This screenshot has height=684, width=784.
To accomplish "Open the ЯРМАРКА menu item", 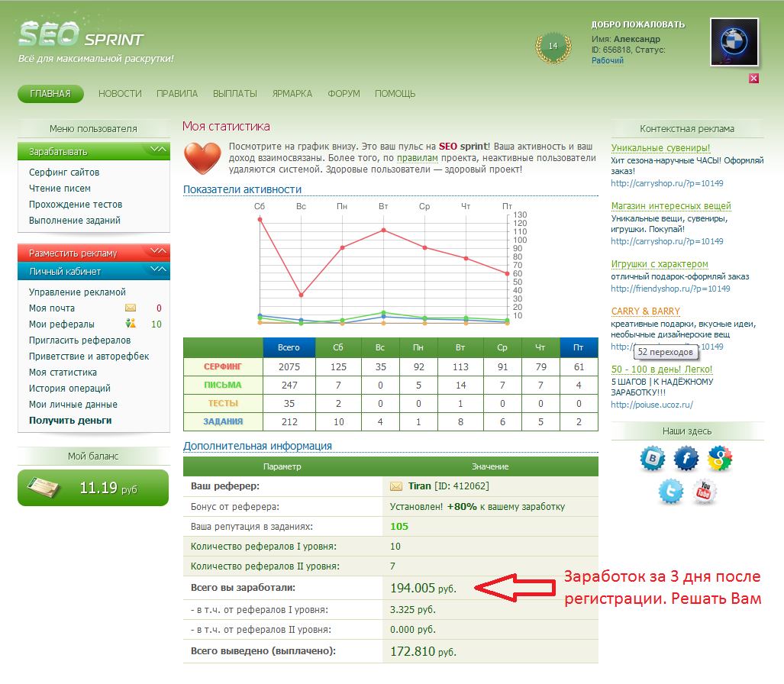I will tap(292, 93).
